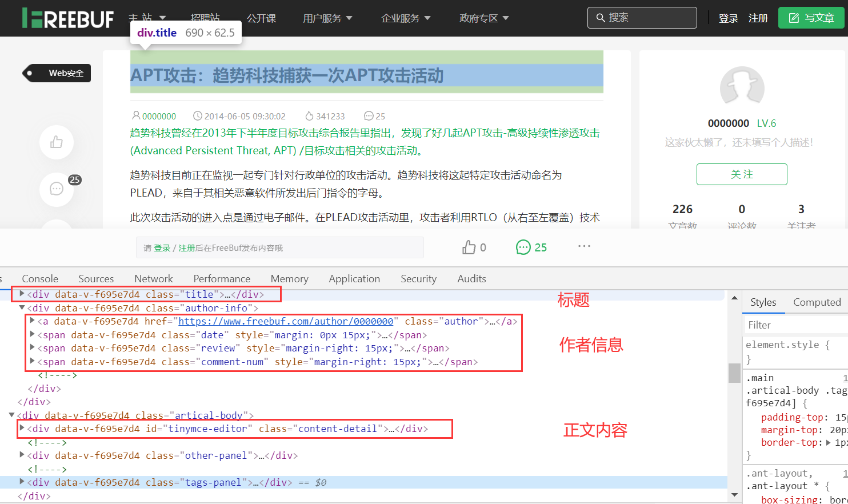Expand the 用户服务 menu

tap(327, 18)
